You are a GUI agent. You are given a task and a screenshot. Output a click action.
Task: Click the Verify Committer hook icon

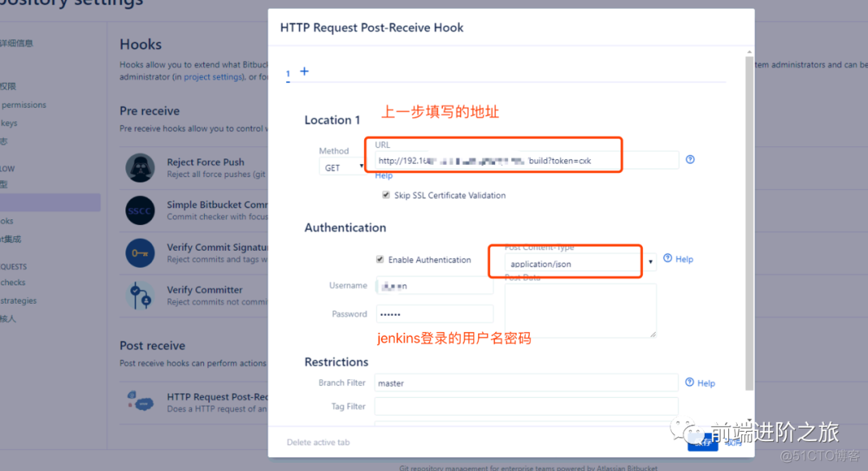click(x=140, y=296)
